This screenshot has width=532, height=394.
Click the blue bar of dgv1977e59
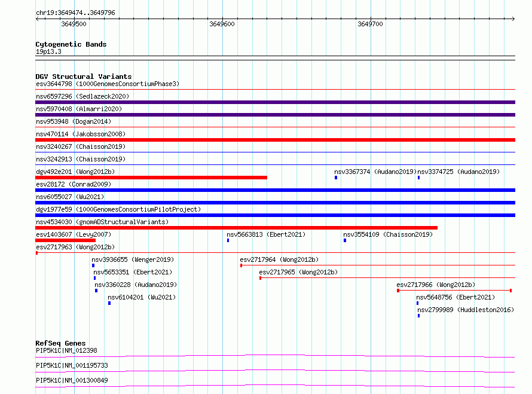point(275,215)
